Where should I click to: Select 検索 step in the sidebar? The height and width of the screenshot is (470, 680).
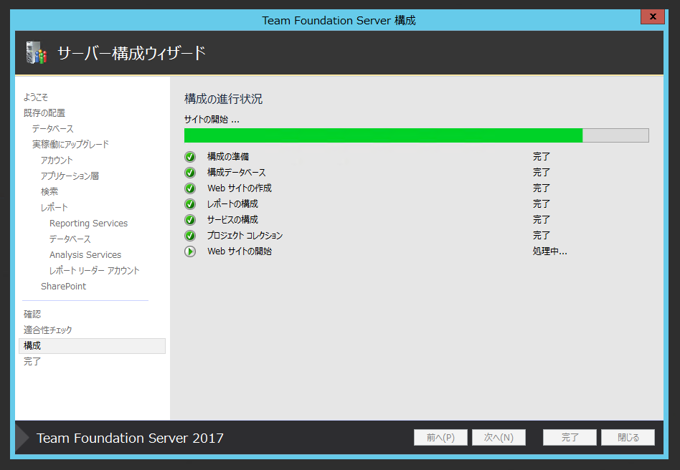pos(49,192)
